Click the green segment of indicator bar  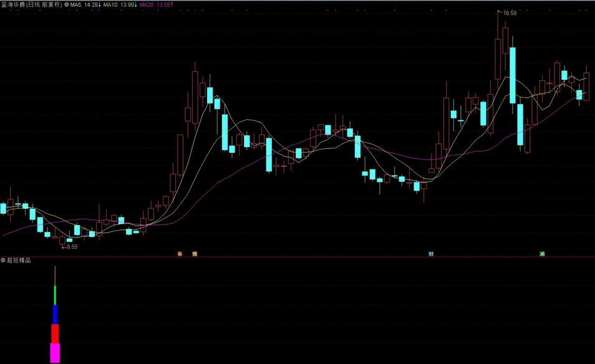point(55,295)
